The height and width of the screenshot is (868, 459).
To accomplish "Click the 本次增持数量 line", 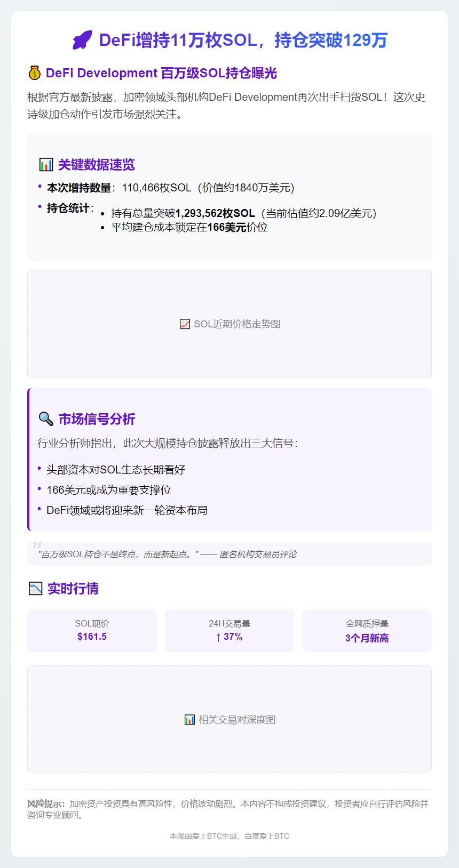I will (x=171, y=188).
